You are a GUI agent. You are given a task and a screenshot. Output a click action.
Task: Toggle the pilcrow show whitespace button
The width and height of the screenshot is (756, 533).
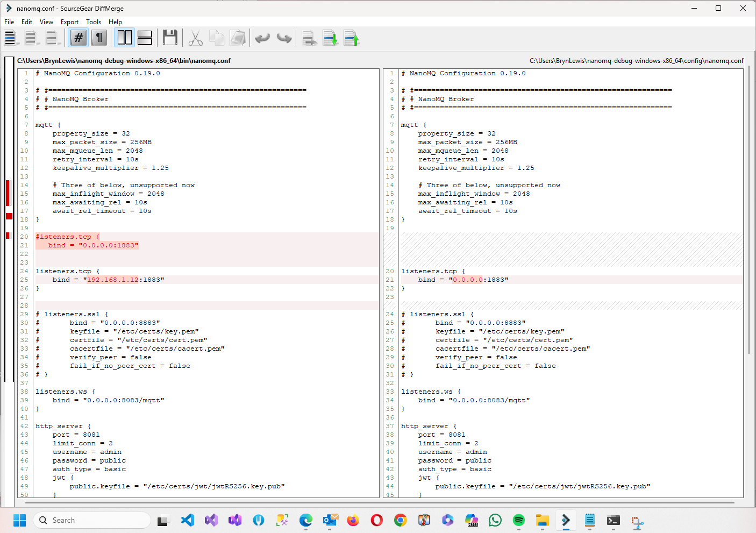(99, 38)
